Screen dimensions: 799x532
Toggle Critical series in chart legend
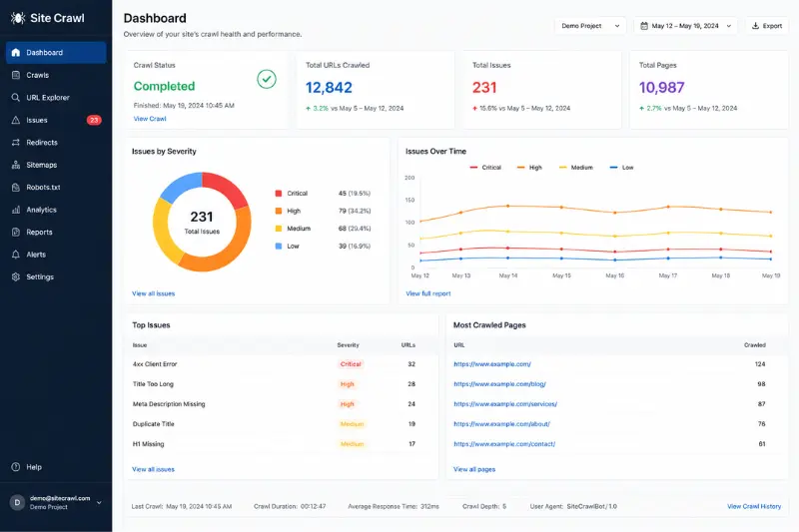click(485, 168)
